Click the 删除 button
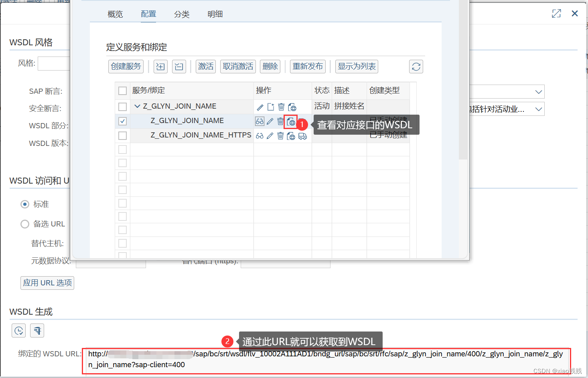This screenshot has width=588, height=378. point(270,67)
